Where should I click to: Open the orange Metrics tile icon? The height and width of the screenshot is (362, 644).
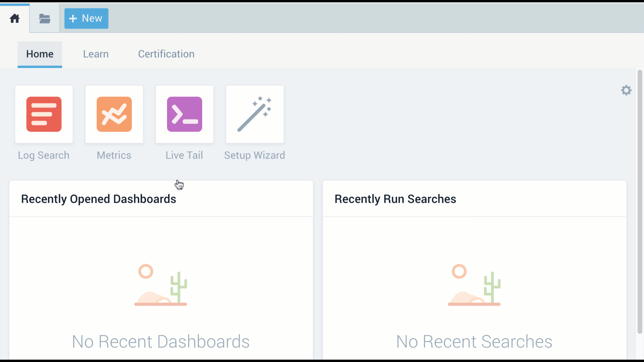114,114
